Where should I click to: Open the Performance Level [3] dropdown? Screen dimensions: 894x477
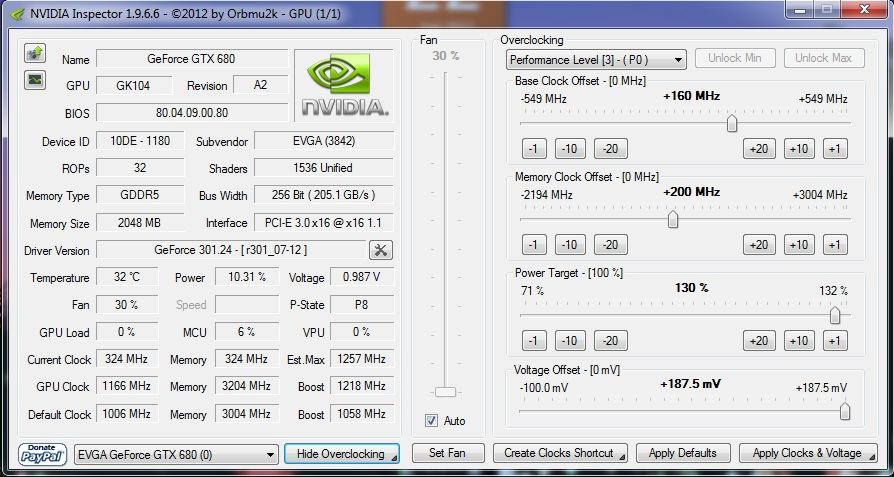point(596,59)
